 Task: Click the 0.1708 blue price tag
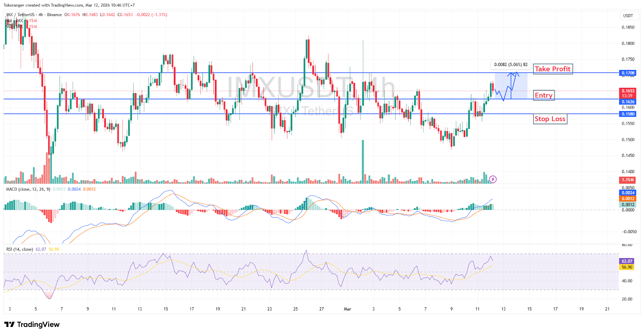(x=627, y=73)
